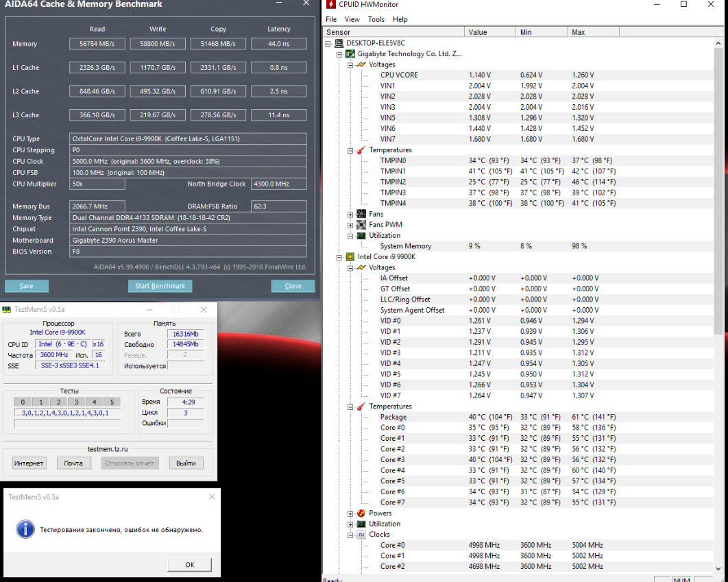Click the motherboard Temperatures thermometer icon
This screenshot has width=728, height=582.
[361, 150]
